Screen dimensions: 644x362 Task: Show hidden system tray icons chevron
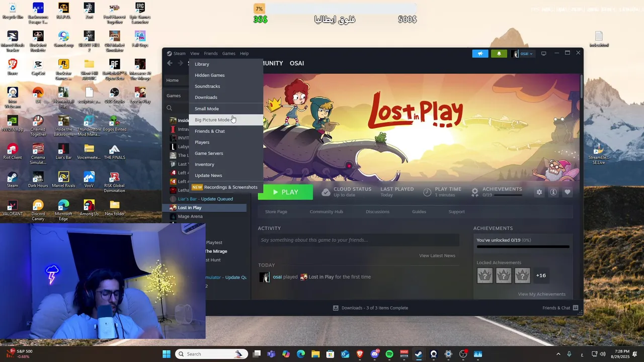(x=558, y=354)
